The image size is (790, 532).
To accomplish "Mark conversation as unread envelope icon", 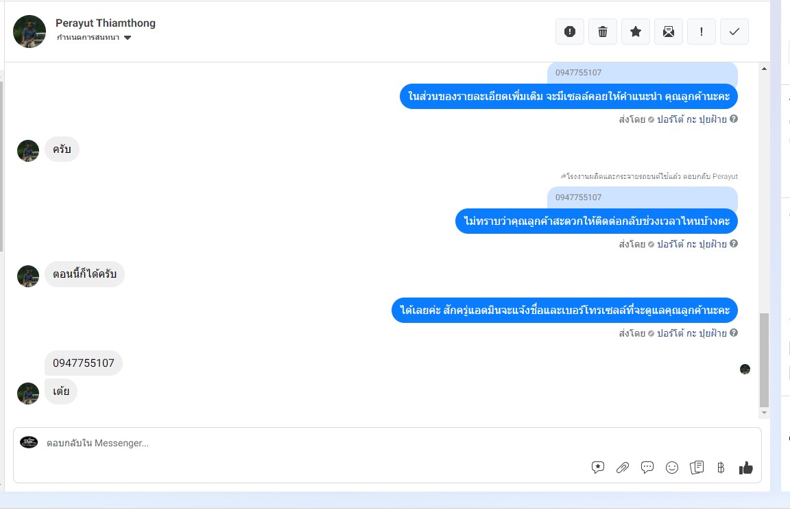I will [669, 32].
